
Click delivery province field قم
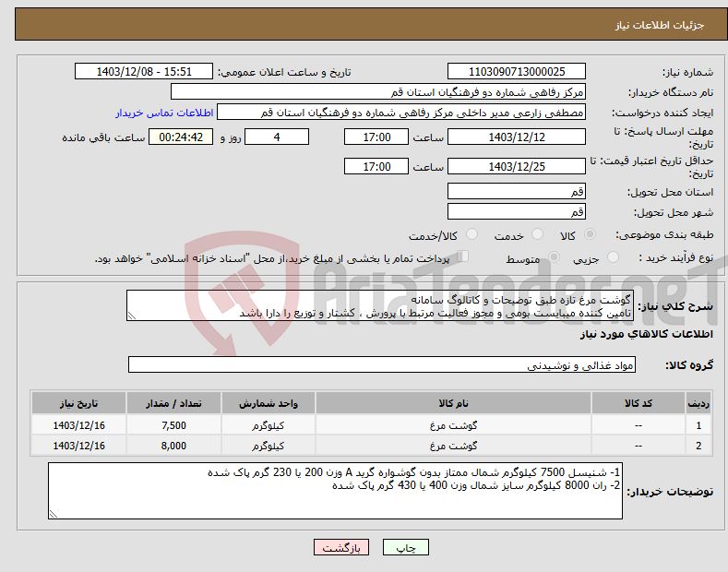517,191
